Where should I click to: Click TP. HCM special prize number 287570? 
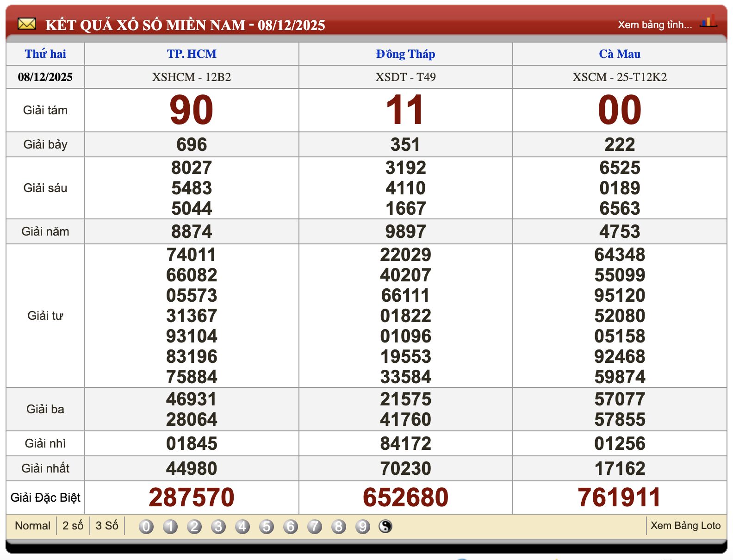(x=192, y=498)
